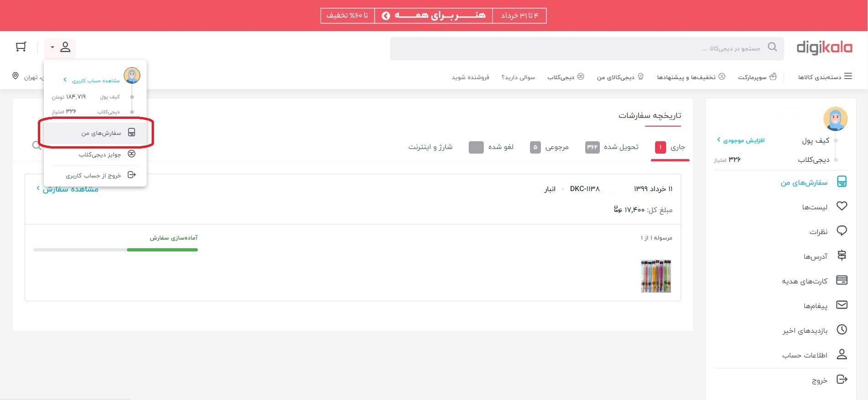Click the مشاهده سفارش link

[67, 189]
